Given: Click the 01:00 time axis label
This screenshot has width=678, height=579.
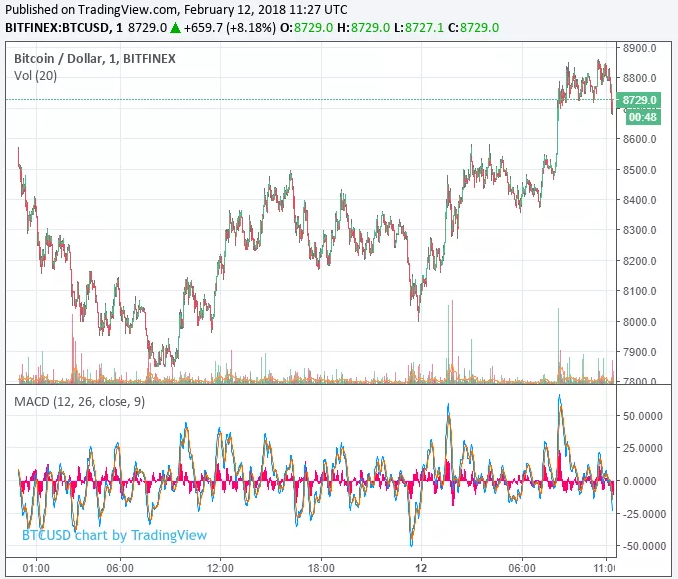Looking at the screenshot, I should click(36, 568).
